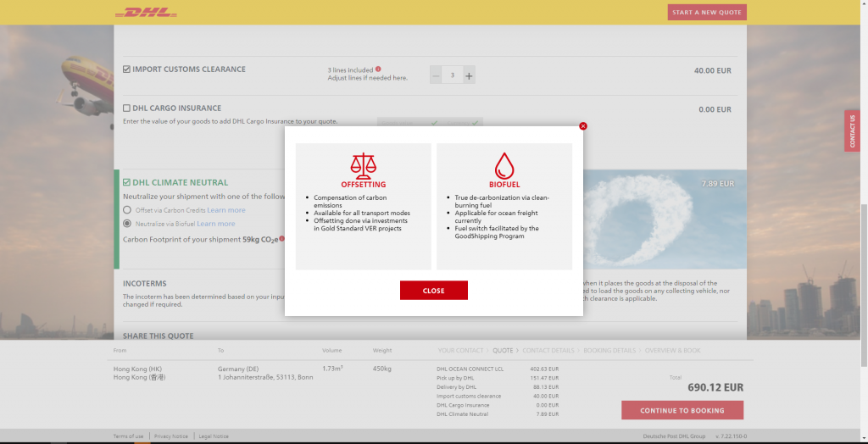This screenshot has width=868, height=444.
Task: Start a new quote
Action: coord(707,12)
